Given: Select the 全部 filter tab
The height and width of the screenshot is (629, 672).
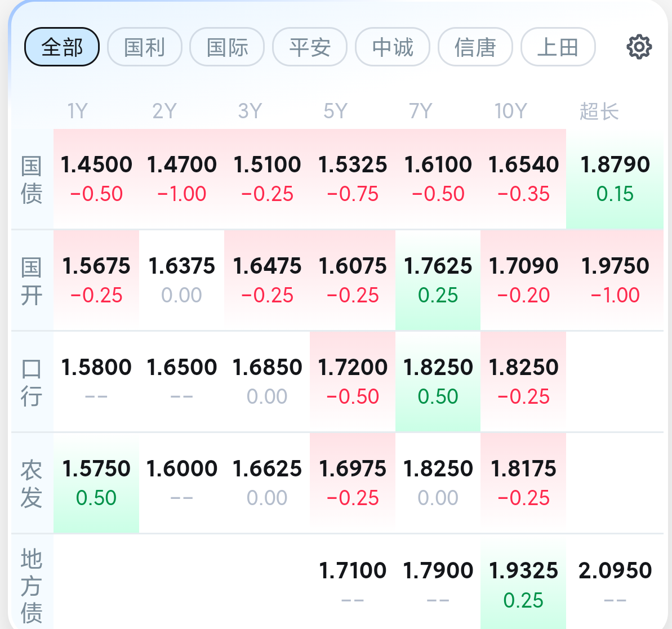Looking at the screenshot, I should click(x=62, y=47).
